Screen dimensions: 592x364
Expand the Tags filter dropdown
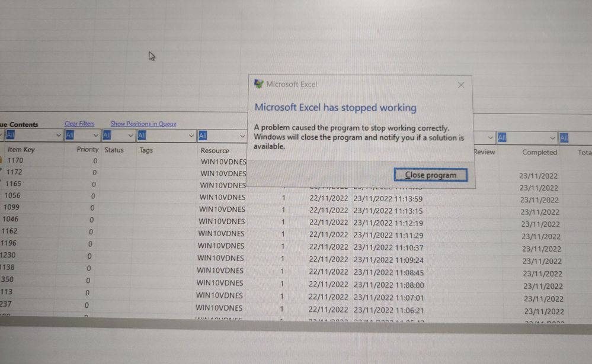point(191,136)
